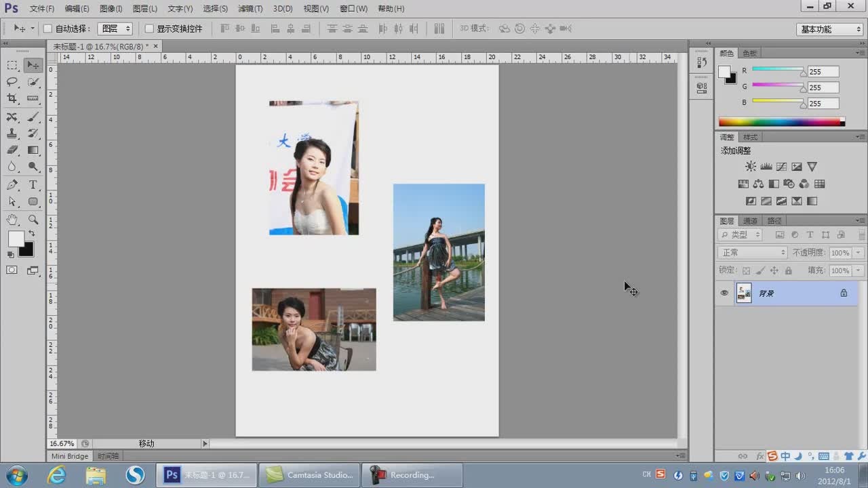Enable the Auto-Select checkbox
The width and height of the screenshot is (868, 488).
(47, 28)
